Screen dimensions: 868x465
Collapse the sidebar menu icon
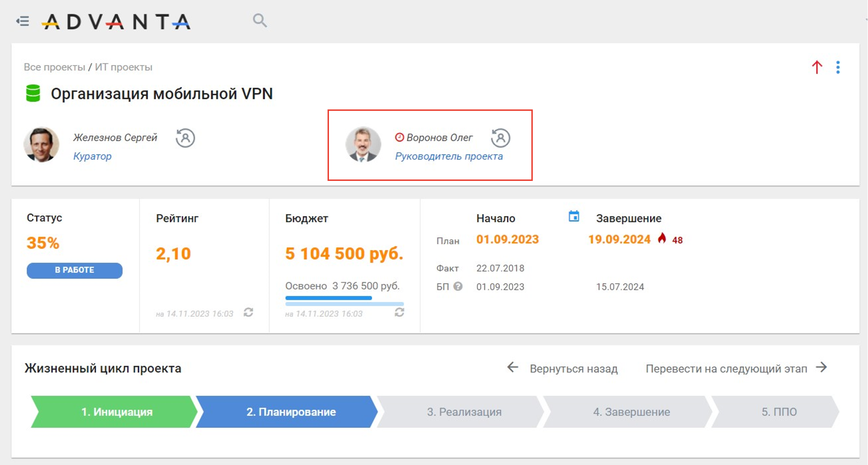pos(23,21)
